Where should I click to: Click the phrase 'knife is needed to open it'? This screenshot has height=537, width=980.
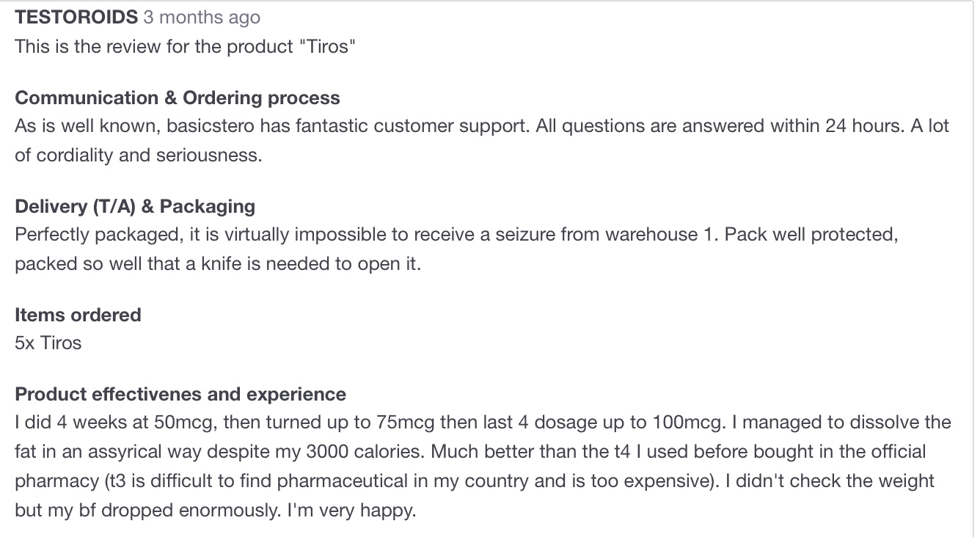pos(320,264)
